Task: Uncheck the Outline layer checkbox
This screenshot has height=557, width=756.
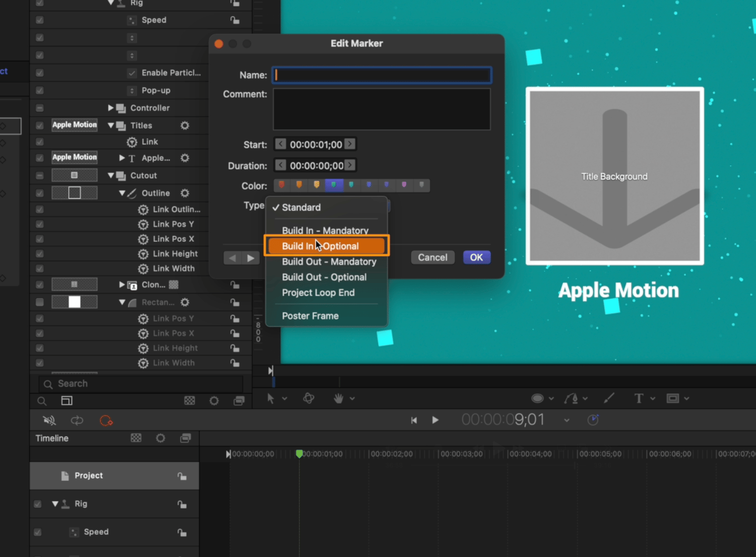Action: 40,193
